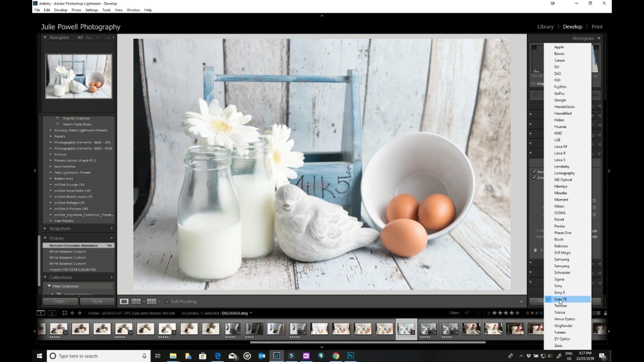644x362 pixels.
Task: Open File Explorer from the taskbar
Action: (x=173, y=356)
